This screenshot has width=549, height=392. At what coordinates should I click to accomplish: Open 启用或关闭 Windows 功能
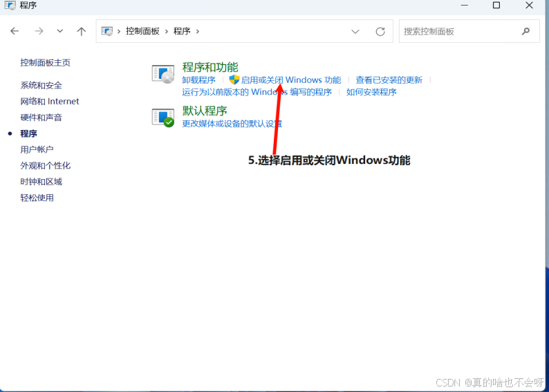pos(291,80)
